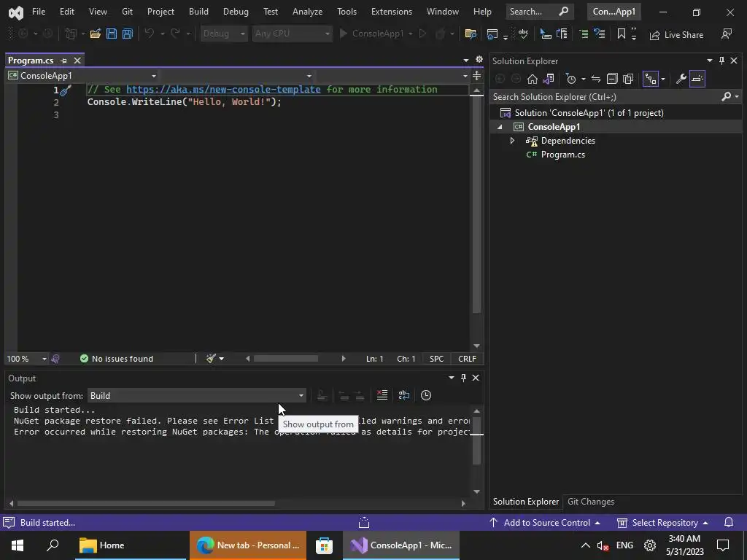Follow the aka.ms/new-console-template link

point(223,90)
